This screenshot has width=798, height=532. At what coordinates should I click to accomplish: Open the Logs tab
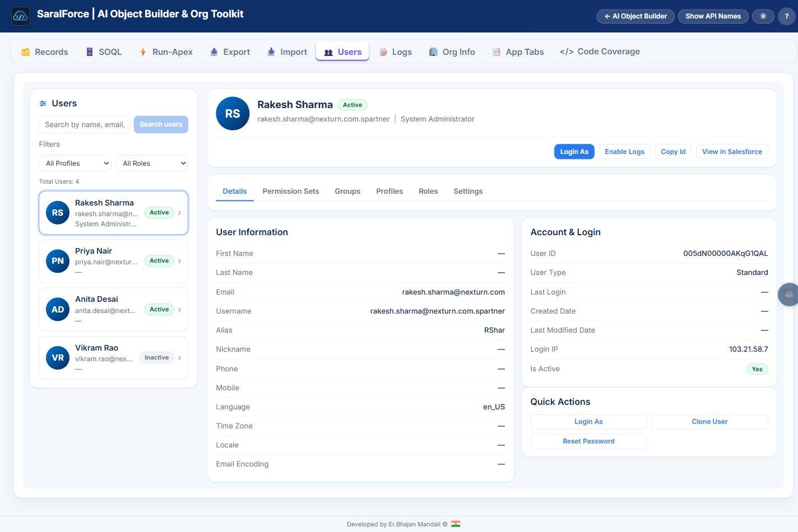pyautogui.click(x=396, y=52)
